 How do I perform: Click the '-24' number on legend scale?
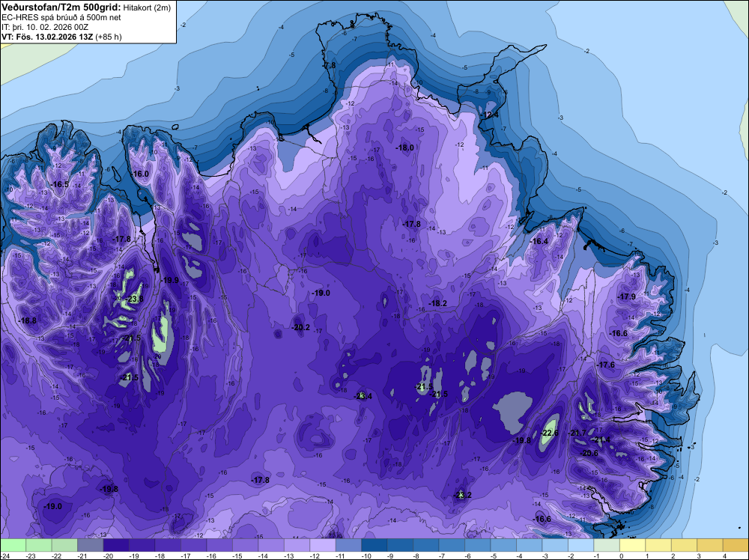pos(4,556)
